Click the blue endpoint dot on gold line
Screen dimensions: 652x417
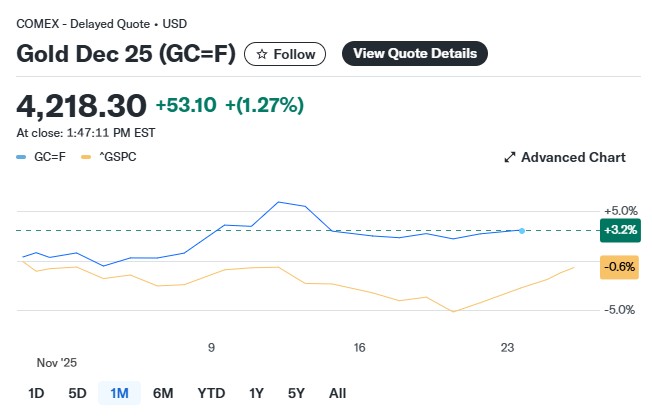tap(522, 231)
